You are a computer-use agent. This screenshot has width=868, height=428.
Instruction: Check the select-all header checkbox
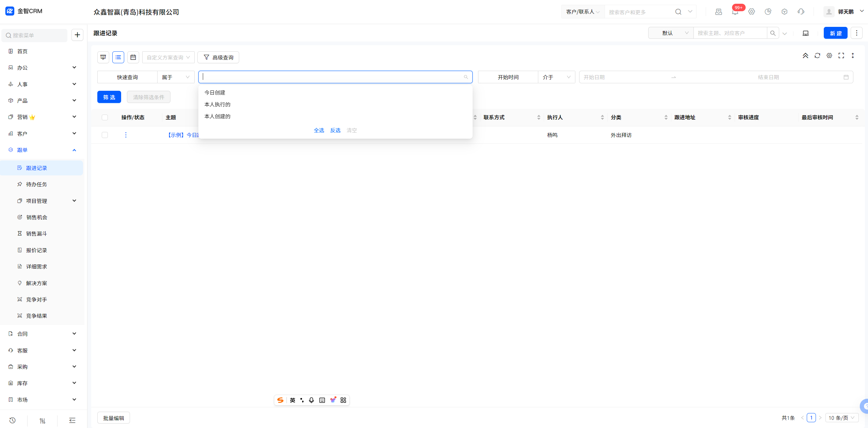[105, 118]
